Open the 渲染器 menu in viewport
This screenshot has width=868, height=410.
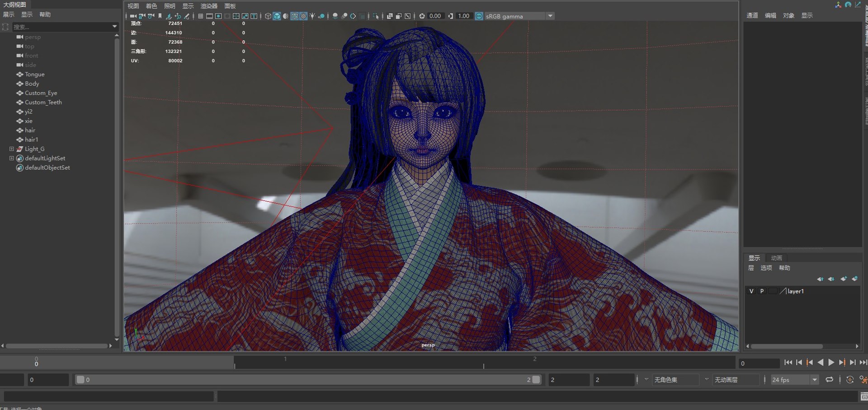click(209, 6)
